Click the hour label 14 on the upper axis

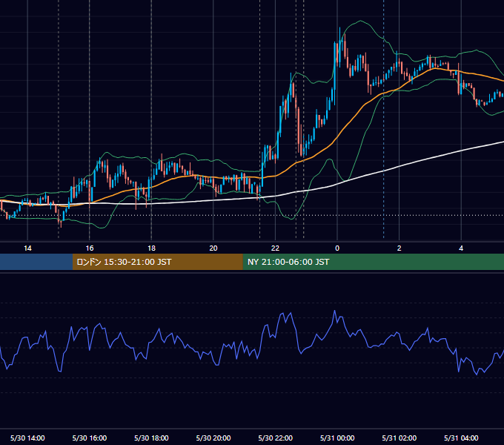tap(27, 248)
